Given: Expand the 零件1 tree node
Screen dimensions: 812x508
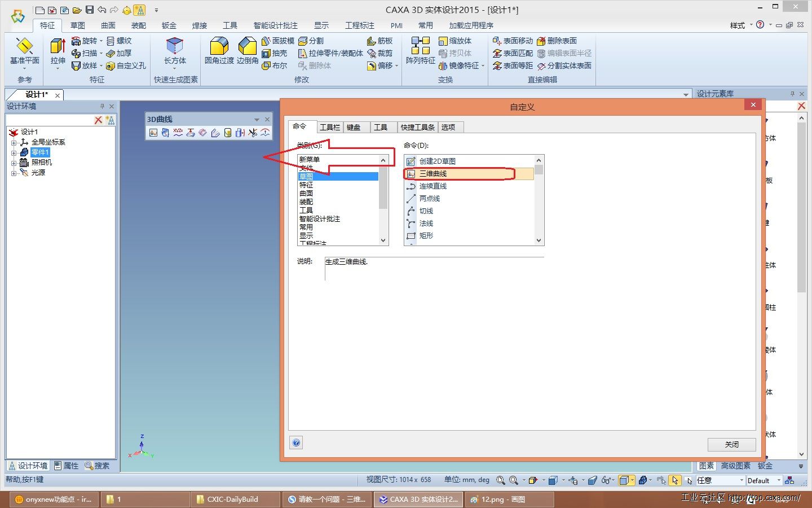Looking at the screenshot, I should [x=14, y=152].
